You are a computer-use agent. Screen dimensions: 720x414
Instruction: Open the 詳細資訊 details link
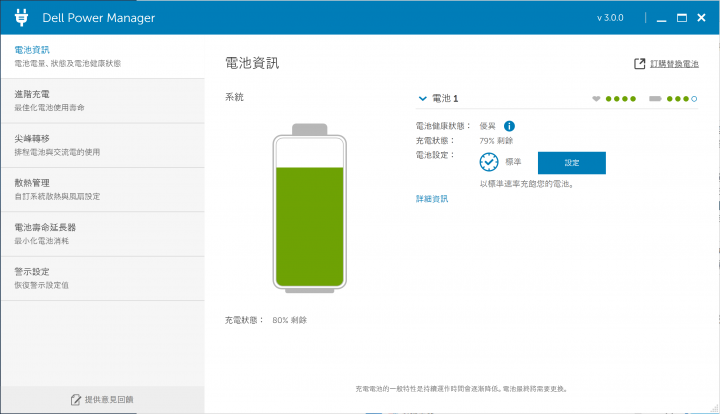(x=432, y=199)
